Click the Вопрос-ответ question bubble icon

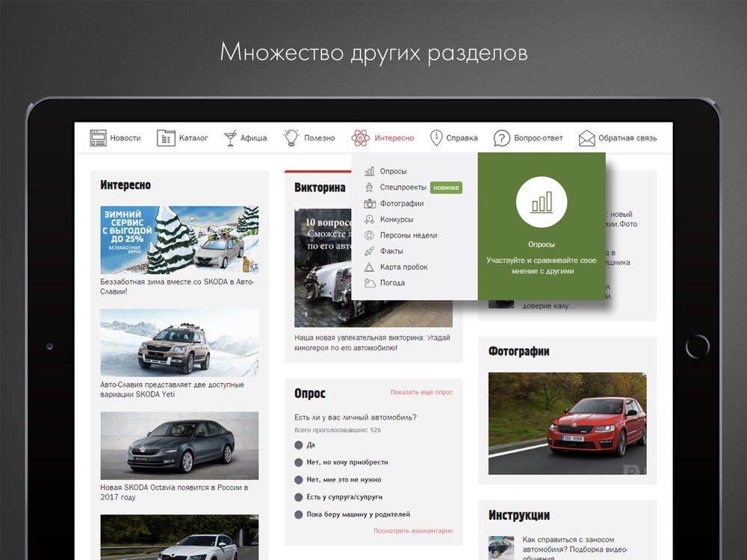tap(502, 138)
